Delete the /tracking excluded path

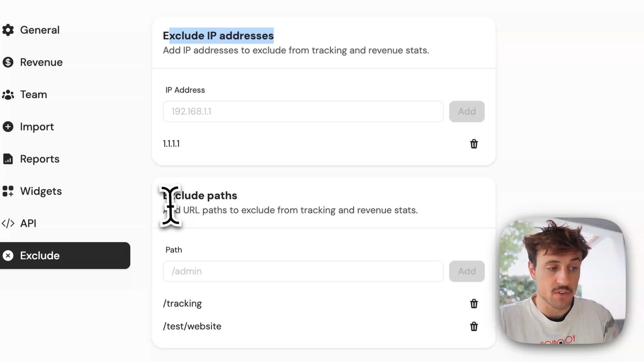coord(474,304)
